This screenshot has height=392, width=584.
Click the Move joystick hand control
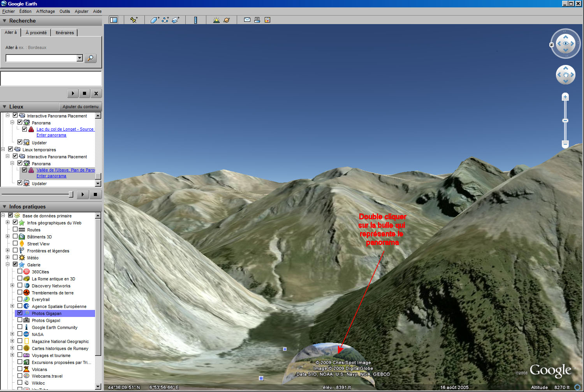click(566, 75)
